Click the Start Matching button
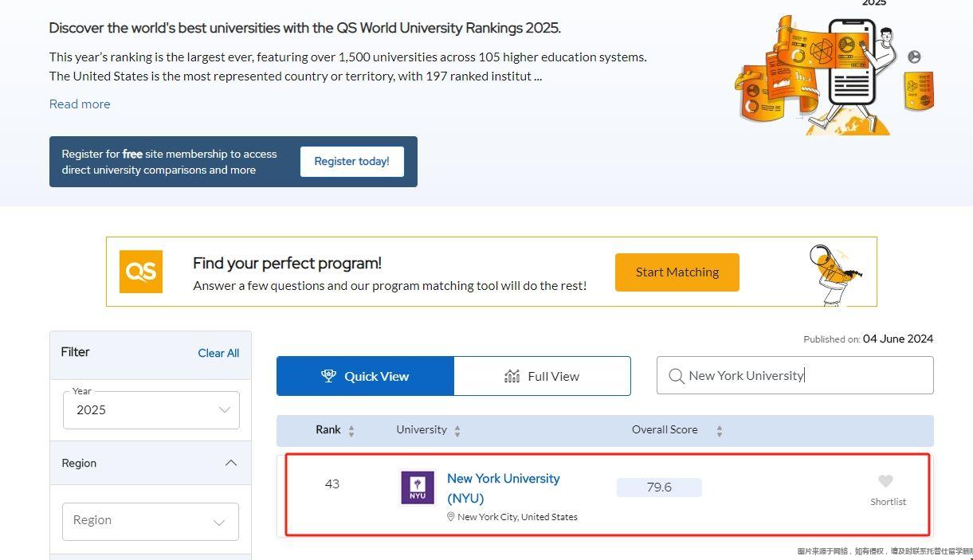Viewport: 973px width, 560px height. click(677, 272)
